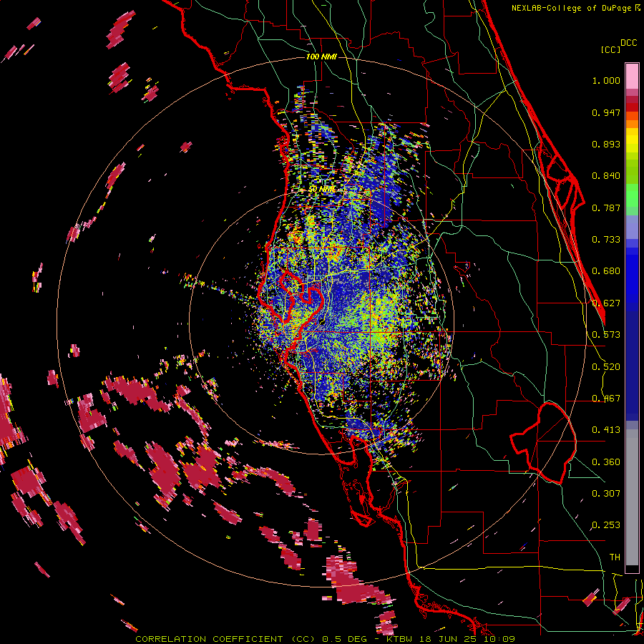Select the 0.733 scale value

coord(606,240)
